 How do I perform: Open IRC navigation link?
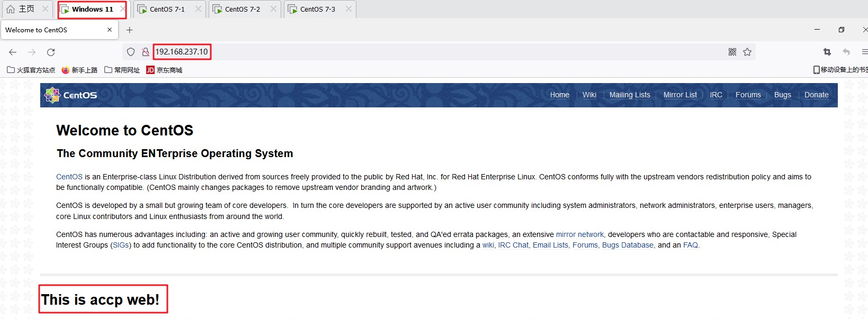coord(716,95)
